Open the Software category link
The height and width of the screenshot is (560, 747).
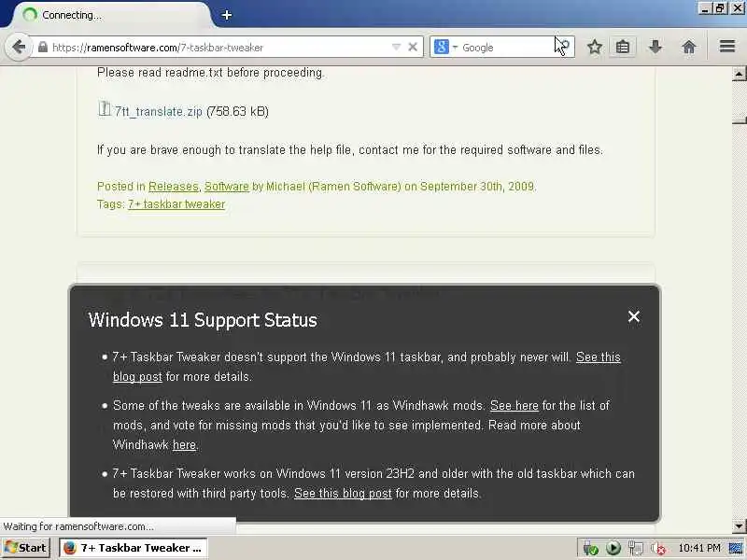(226, 187)
